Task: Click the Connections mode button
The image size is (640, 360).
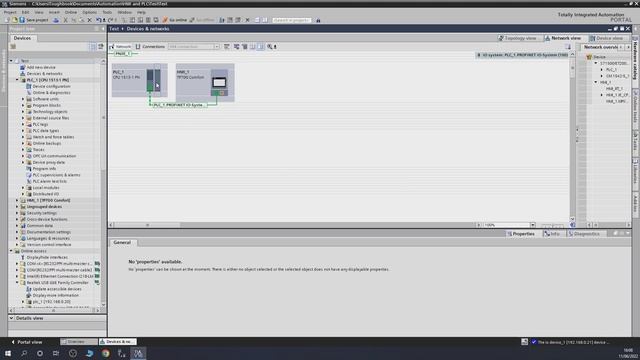Action: (x=150, y=47)
